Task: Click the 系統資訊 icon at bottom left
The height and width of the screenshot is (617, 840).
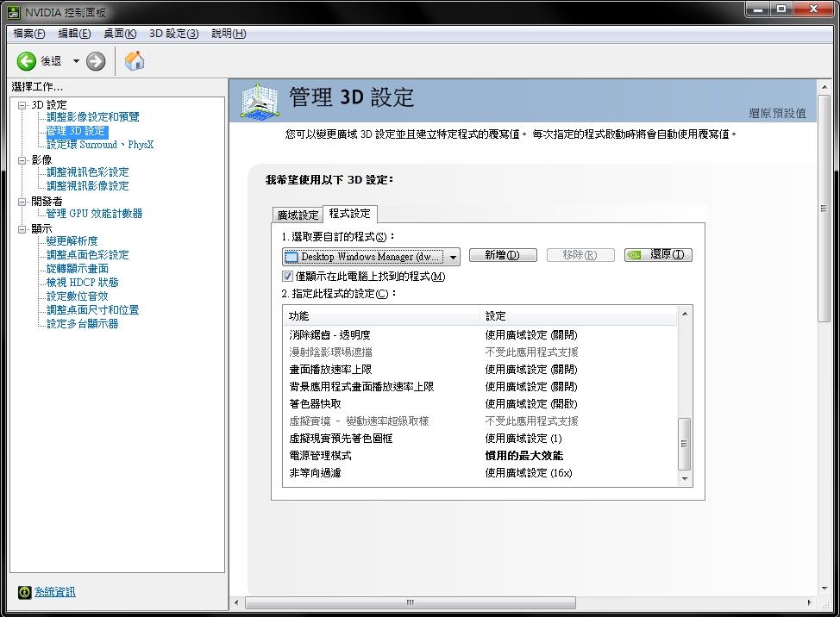Action: click(x=25, y=592)
